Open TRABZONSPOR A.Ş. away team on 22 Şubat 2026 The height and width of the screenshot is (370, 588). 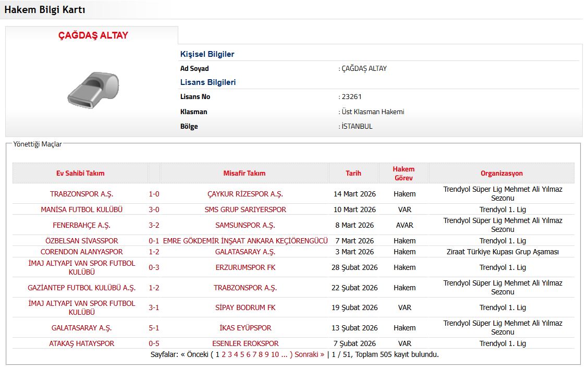(245, 288)
